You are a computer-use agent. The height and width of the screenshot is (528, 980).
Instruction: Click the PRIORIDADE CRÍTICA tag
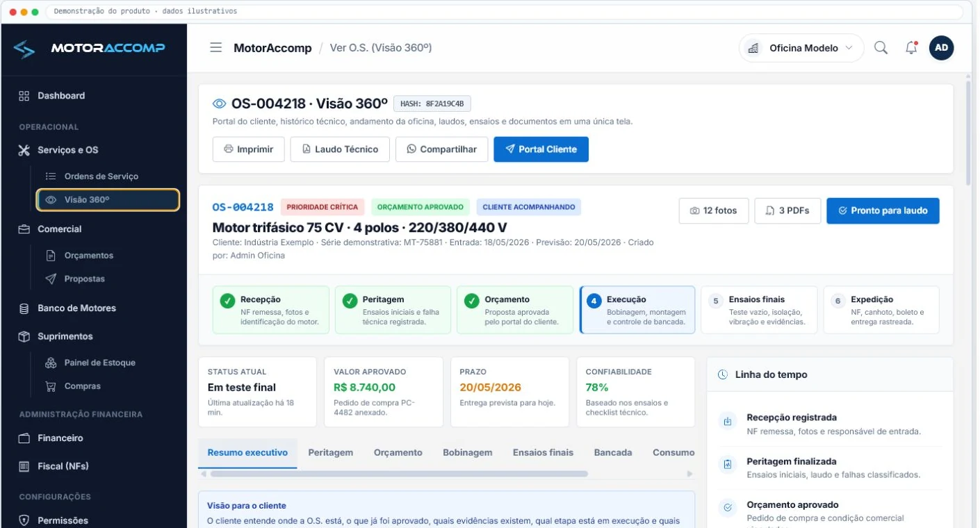[322, 207]
